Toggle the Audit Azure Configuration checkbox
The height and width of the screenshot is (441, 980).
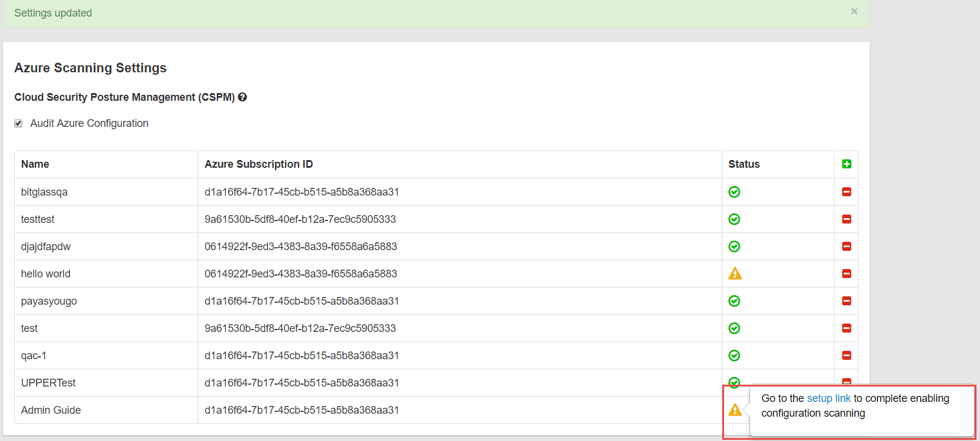pyautogui.click(x=18, y=123)
